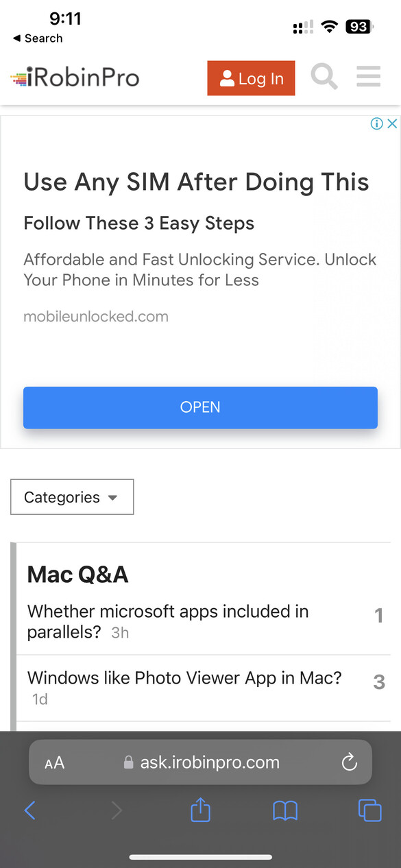Return to Search via back link
Viewport: 401px width, 868px height.
(x=38, y=38)
